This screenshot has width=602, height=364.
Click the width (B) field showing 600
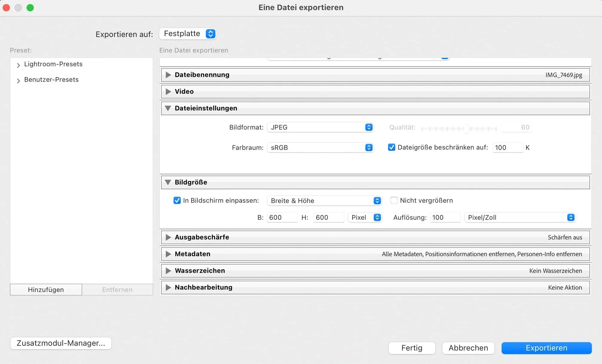click(x=282, y=217)
